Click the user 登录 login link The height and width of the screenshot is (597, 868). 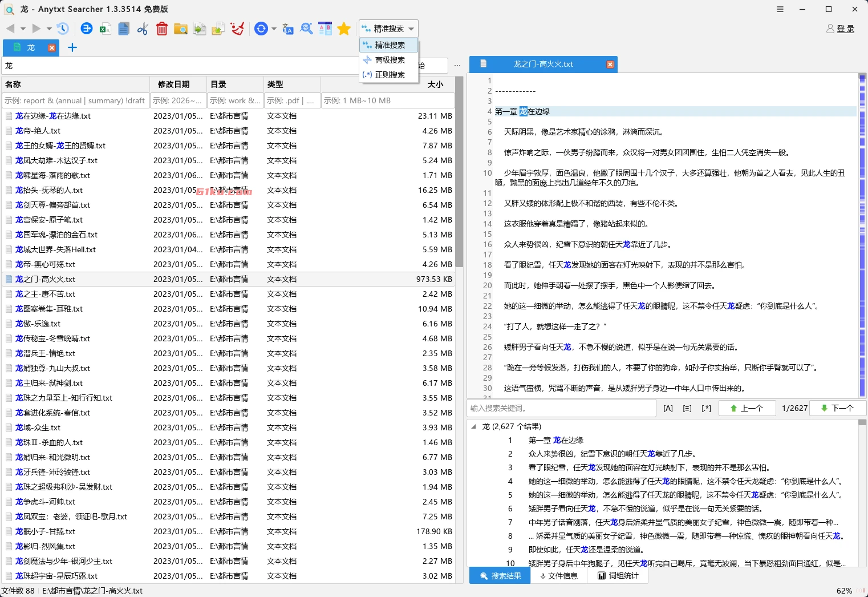(x=841, y=29)
